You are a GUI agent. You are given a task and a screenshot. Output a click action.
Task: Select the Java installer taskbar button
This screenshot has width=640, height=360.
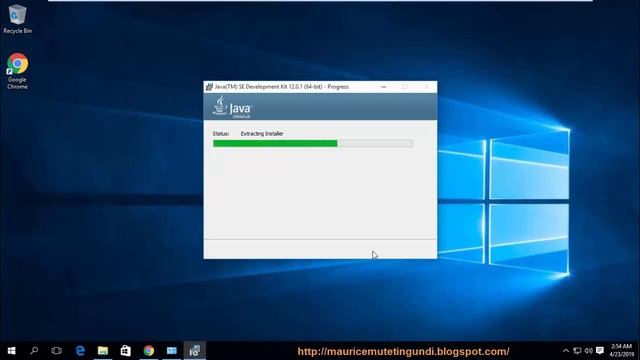pyautogui.click(x=195, y=351)
